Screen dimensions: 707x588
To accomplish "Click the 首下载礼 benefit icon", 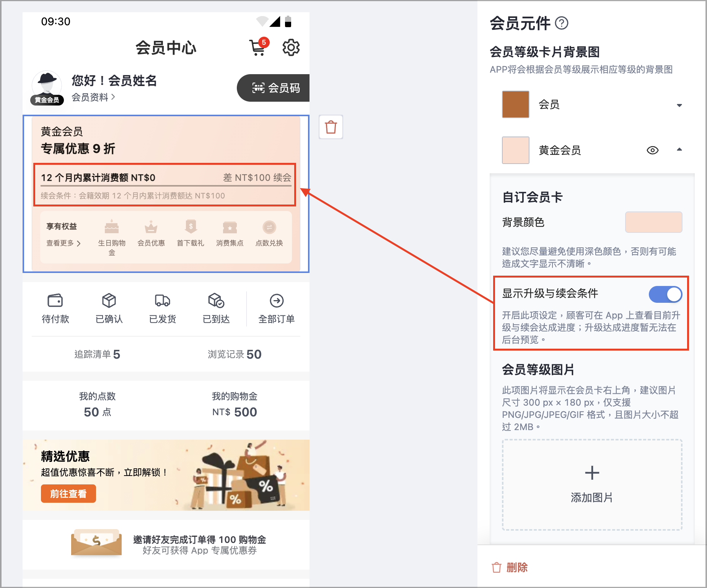I will tap(191, 227).
